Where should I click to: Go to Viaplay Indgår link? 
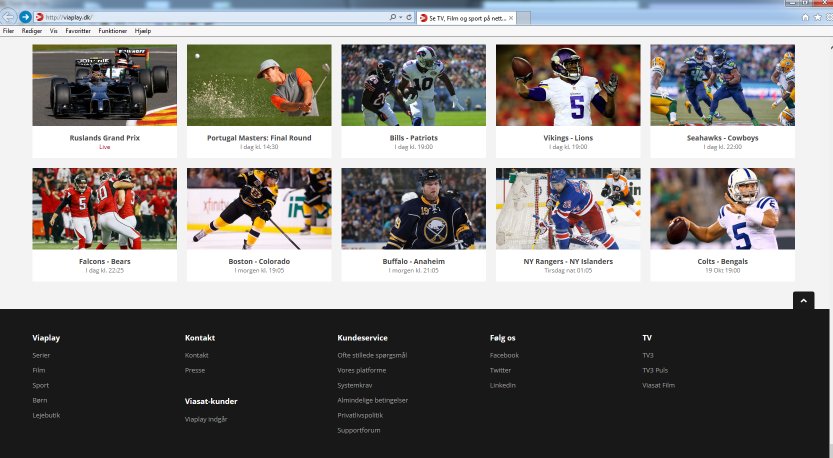(x=206, y=419)
